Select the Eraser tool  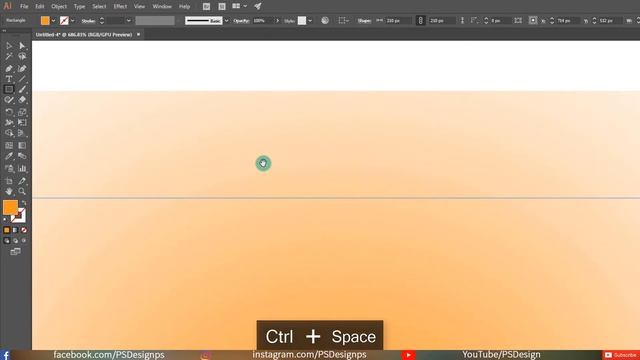tap(22, 100)
